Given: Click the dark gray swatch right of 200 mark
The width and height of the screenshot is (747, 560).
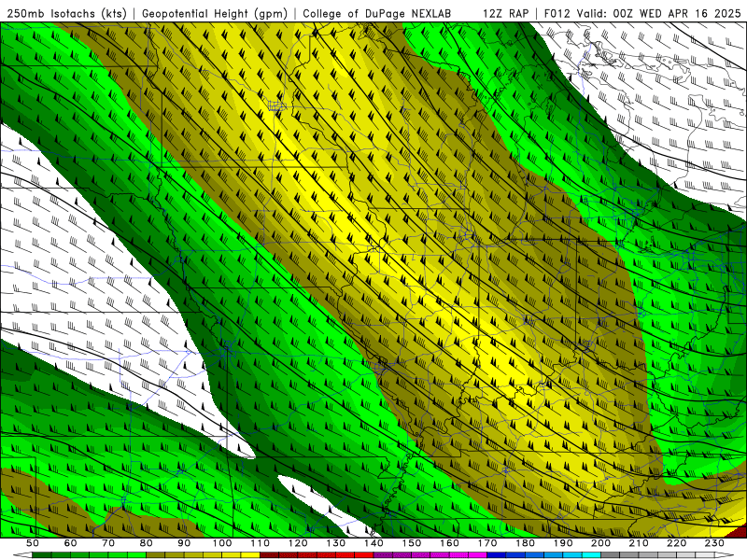Looking at the screenshot, I should pyautogui.click(x=611, y=554).
